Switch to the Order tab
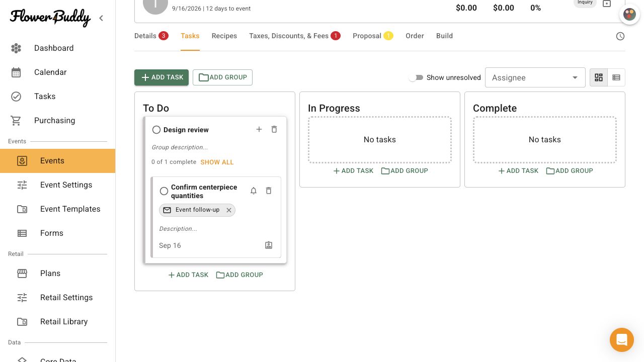The height and width of the screenshot is (362, 644). tap(415, 36)
